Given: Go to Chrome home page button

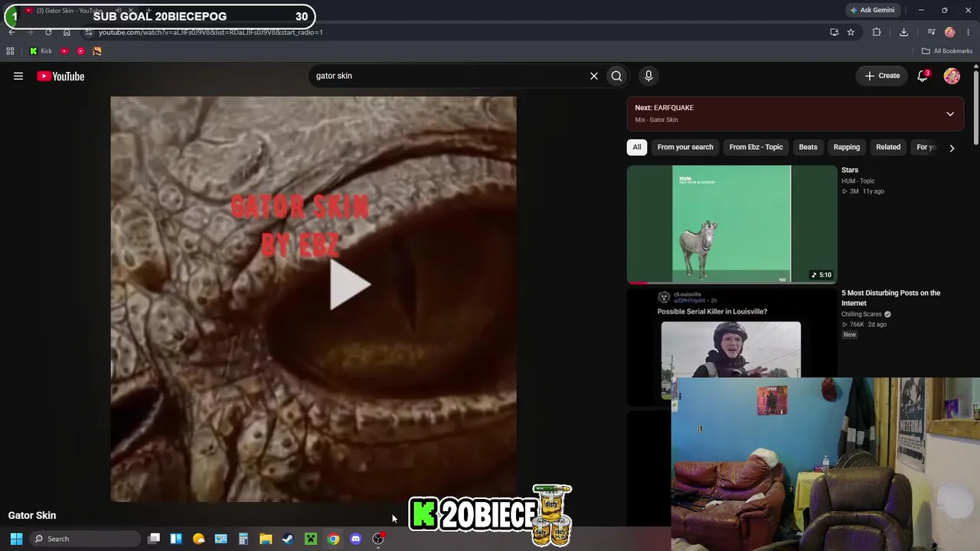Looking at the screenshot, I should [67, 32].
